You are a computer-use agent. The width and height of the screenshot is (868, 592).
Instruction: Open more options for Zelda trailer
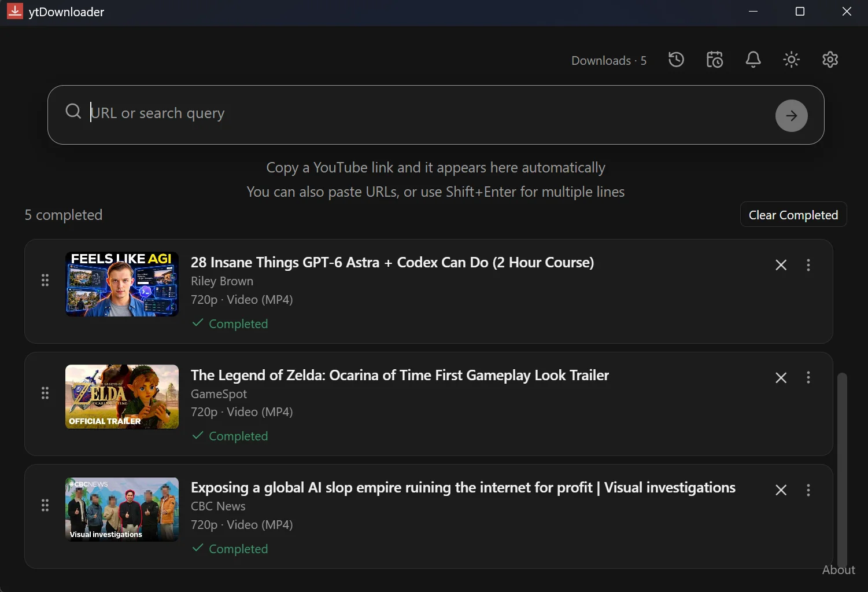click(x=808, y=378)
